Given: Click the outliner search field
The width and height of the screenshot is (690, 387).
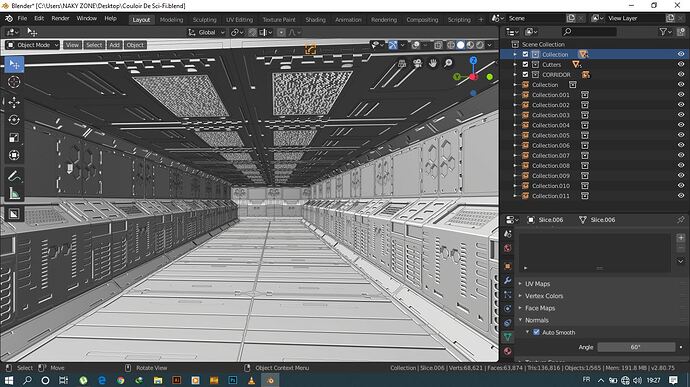Looking at the screenshot, I should pyautogui.click(x=589, y=32).
